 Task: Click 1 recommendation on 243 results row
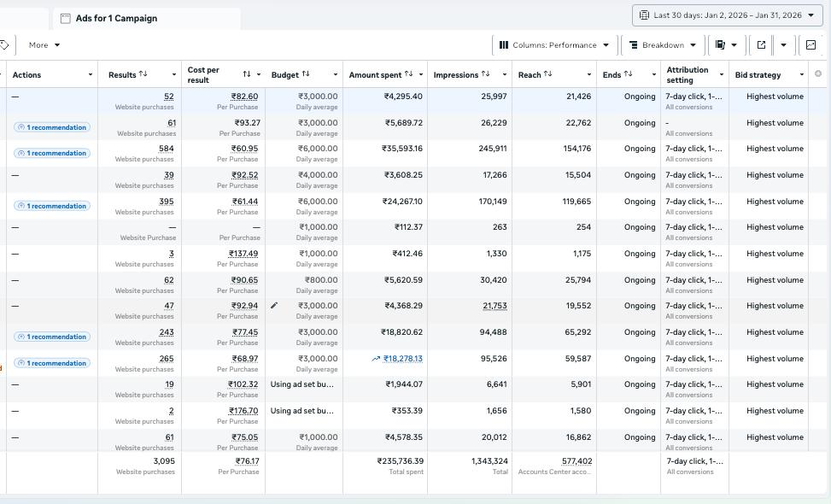[x=52, y=337]
